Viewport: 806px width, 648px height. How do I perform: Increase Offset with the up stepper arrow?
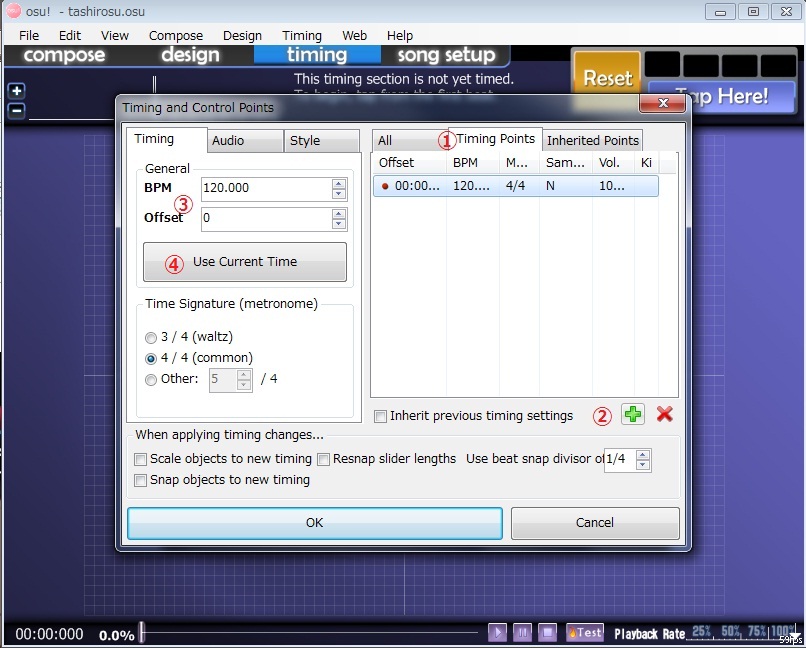click(x=339, y=214)
